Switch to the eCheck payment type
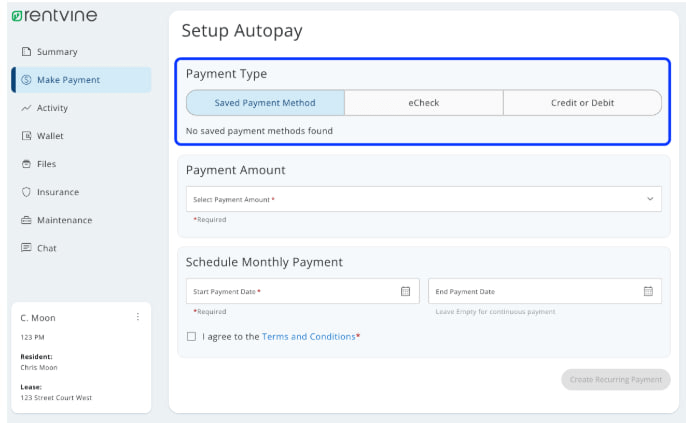686x423 pixels. tap(424, 103)
